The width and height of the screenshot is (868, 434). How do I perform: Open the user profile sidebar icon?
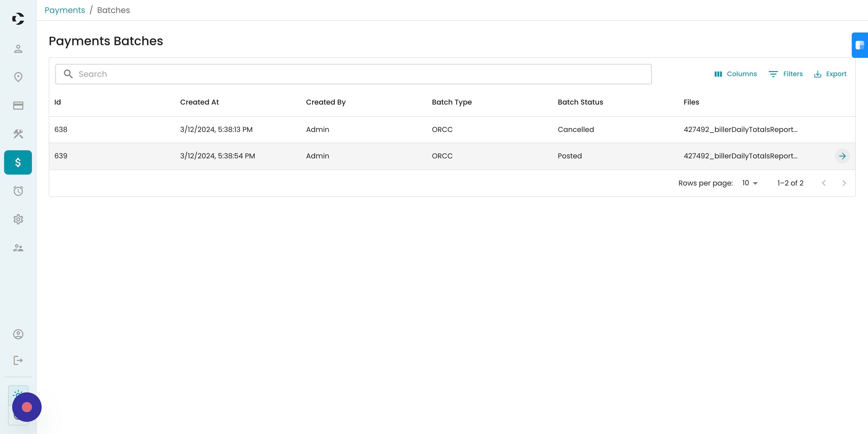(x=18, y=49)
